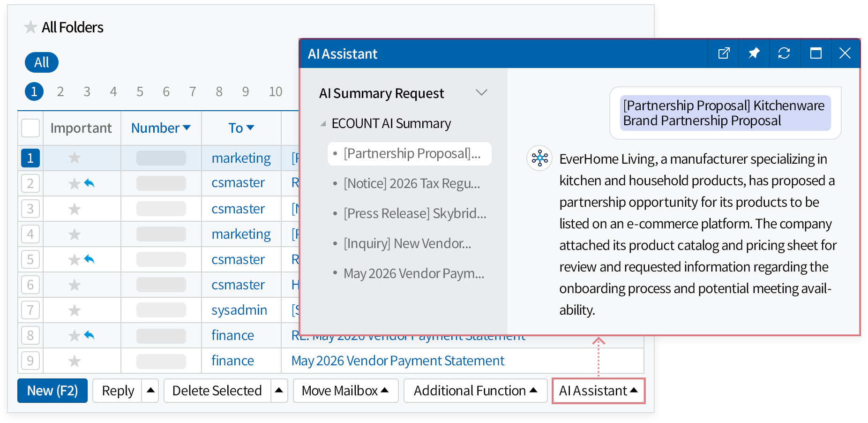Click the New (F2) button
The width and height of the screenshot is (868, 423).
(x=52, y=391)
